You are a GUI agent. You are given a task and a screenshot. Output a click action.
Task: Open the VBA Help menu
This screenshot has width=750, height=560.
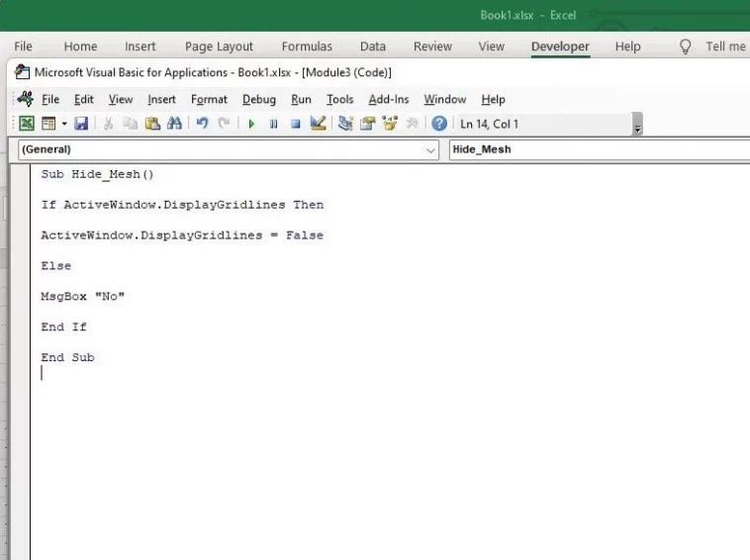[493, 100]
